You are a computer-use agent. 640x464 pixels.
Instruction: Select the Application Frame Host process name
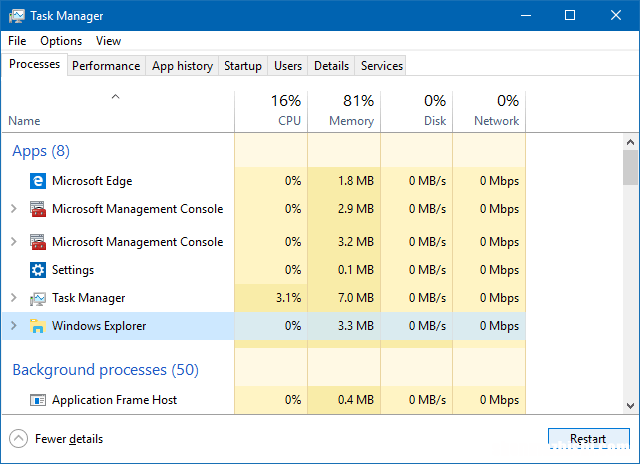pos(114,400)
